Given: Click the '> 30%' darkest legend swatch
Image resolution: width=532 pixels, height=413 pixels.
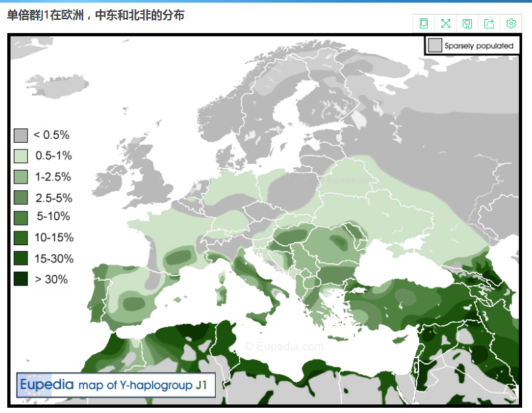Looking at the screenshot, I should point(20,279).
